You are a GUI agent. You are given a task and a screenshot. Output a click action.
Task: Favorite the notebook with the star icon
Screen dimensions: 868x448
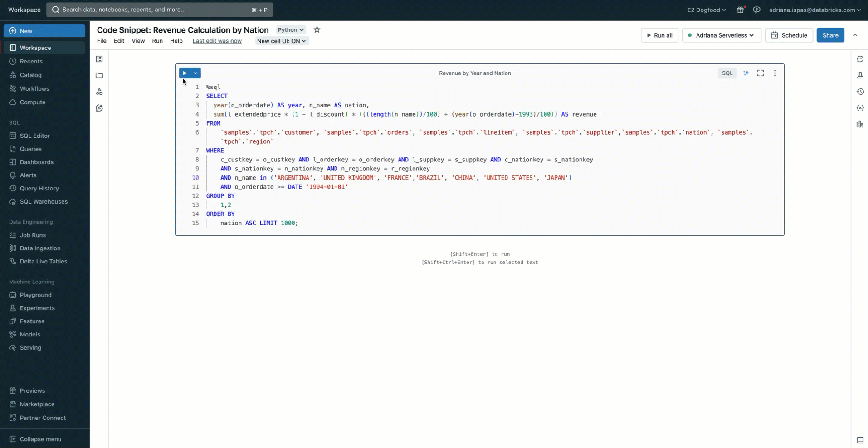317,30
